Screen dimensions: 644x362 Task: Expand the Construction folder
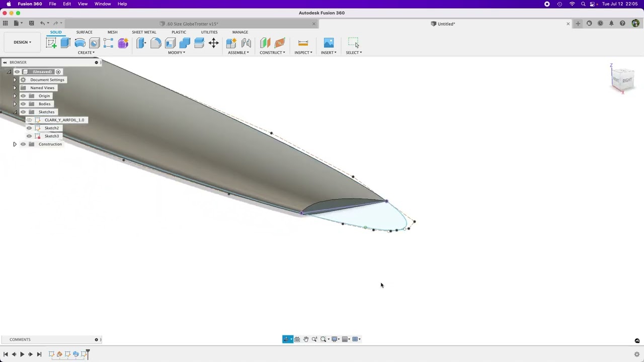[15, 144]
